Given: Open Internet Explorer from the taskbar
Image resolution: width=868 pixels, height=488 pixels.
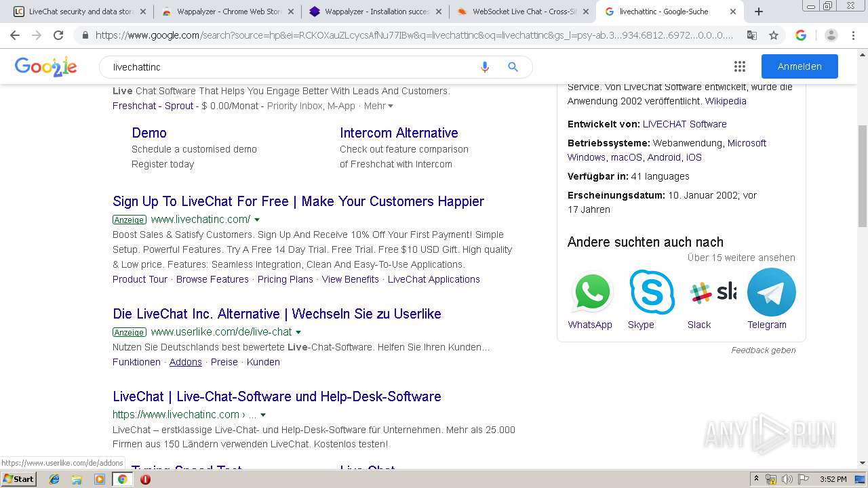Looking at the screenshot, I should click(x=54, y=479).
